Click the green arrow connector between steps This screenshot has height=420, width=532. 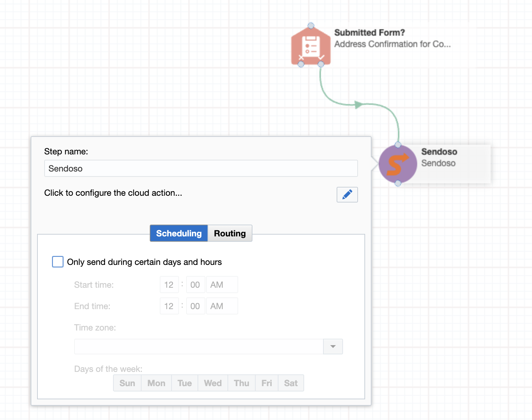click(x=359, y=104)
